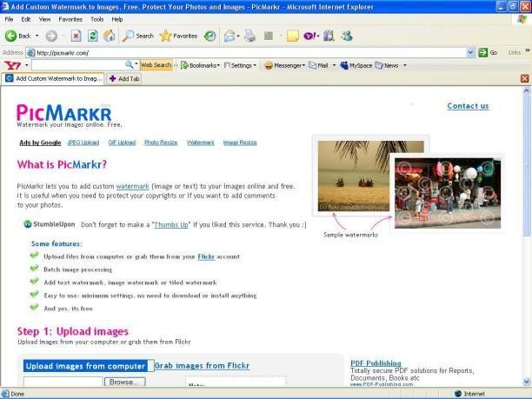Click the PicMarkr logo
The image size is (532, 399).
tap(64, 113)
